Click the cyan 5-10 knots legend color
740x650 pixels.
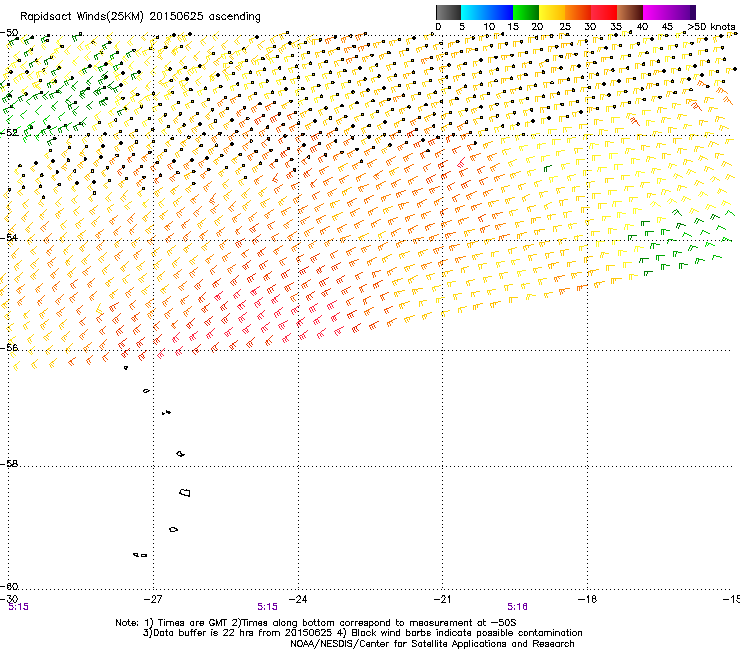pos(474,12)
